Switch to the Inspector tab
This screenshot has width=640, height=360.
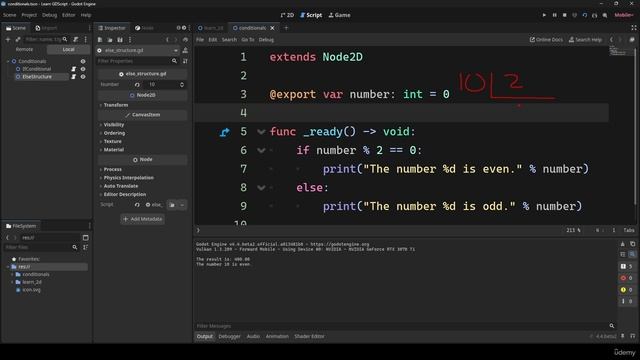(111, 28)
